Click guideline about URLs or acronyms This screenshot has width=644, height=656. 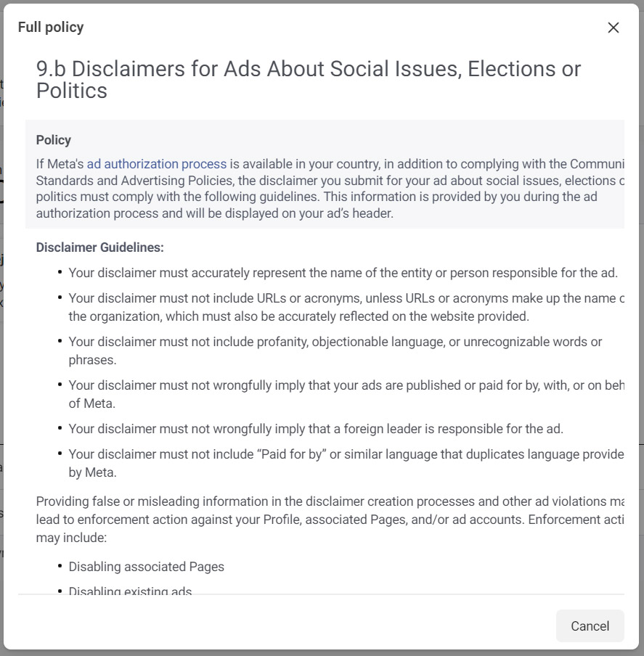pos(343,307)
